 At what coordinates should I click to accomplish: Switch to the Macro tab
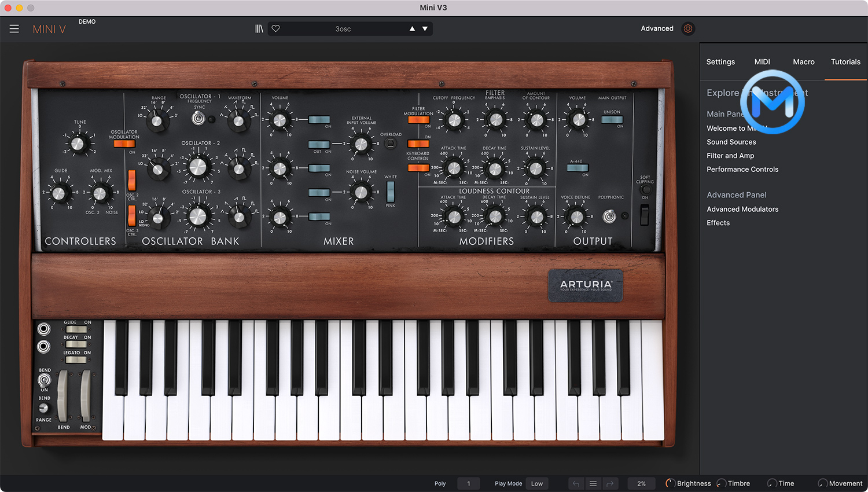tap(804, 62)
